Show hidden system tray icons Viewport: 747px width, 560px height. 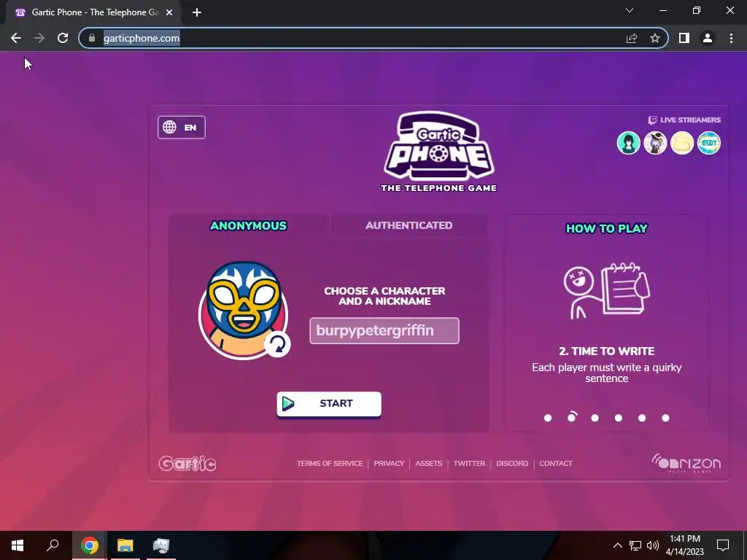[617, 545]
